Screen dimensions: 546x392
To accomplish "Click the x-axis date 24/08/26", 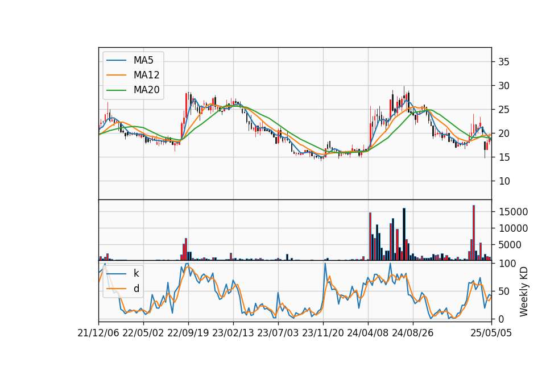I will tap(413, 333).
